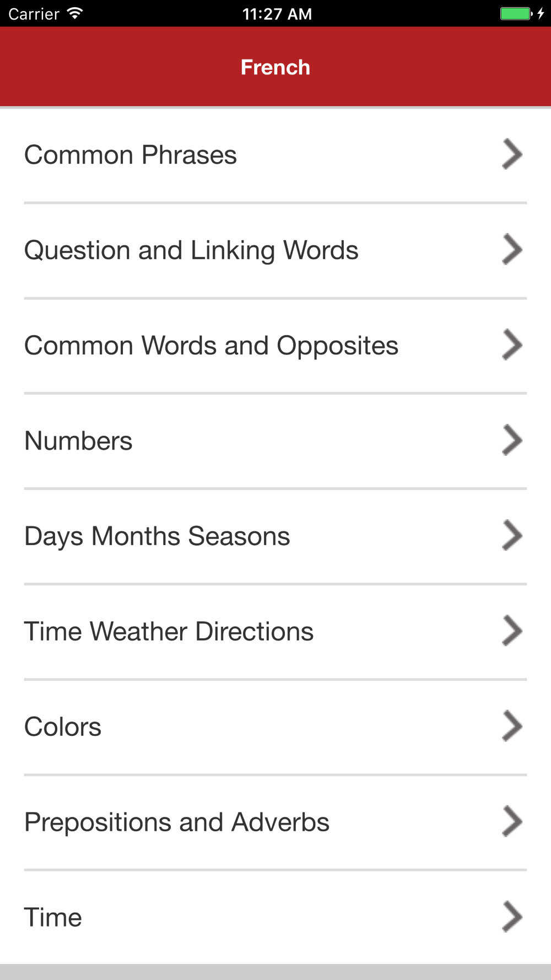Tap the clock showing 11:27 AM
The image size is (551, 980).
[x=277, y=13]
